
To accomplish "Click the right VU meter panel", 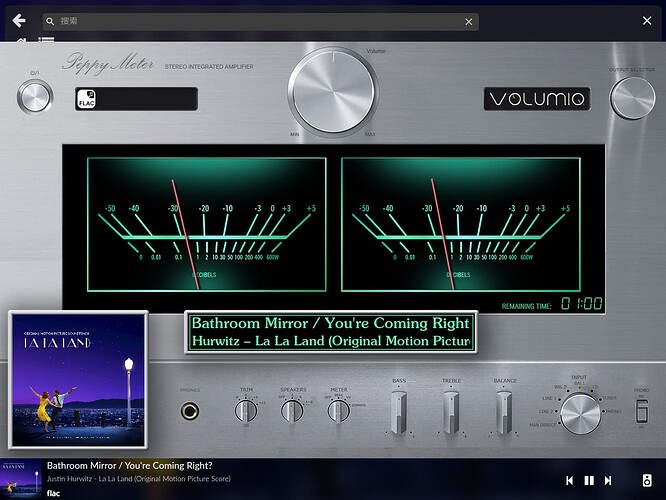I will click(x=461, y=224).
